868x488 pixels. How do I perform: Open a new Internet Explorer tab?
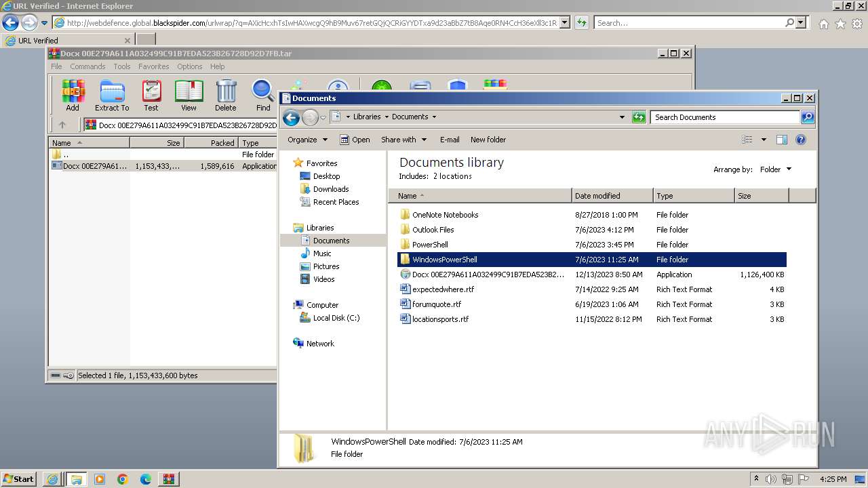(146, 40)
